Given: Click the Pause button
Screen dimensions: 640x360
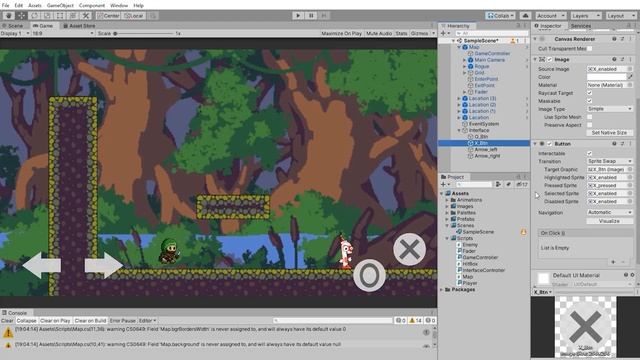Looking at the screenshot, I should [x=311, y=16].
